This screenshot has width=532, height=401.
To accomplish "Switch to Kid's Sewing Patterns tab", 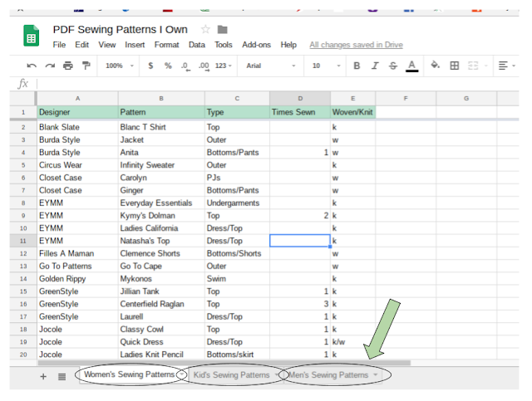I will (231, 375).
